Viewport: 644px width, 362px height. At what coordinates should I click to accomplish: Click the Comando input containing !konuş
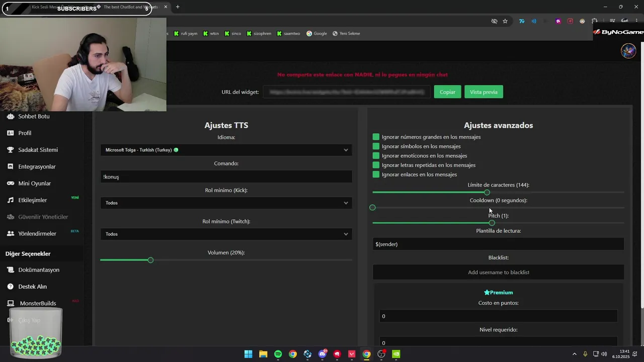tap(226, 176)
